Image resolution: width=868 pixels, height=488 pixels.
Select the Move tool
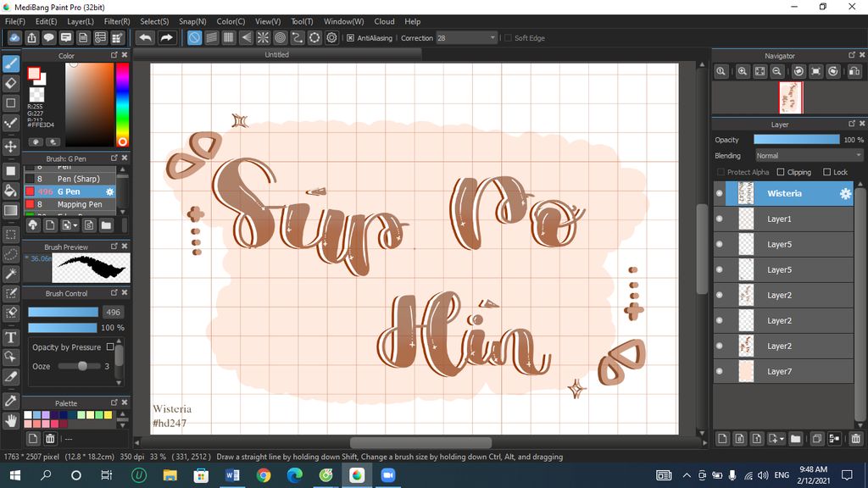pyautogui.click(x=10, y=147)
